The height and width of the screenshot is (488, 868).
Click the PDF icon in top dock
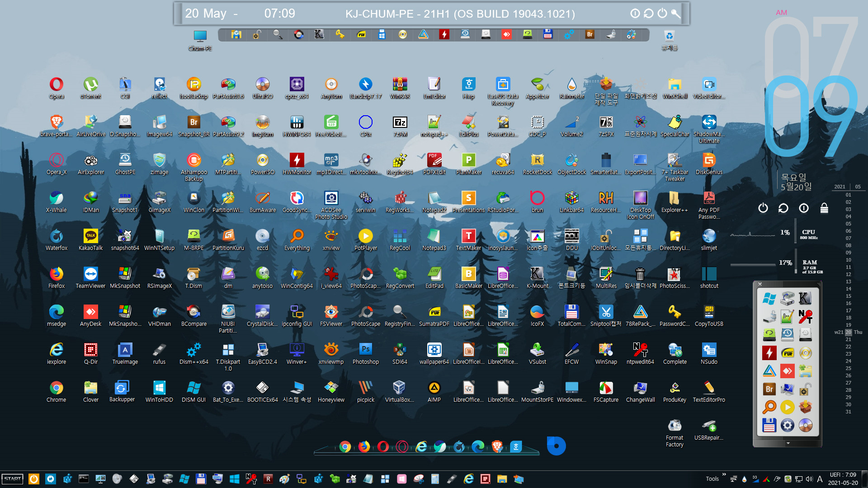click(x=361, y=34)
